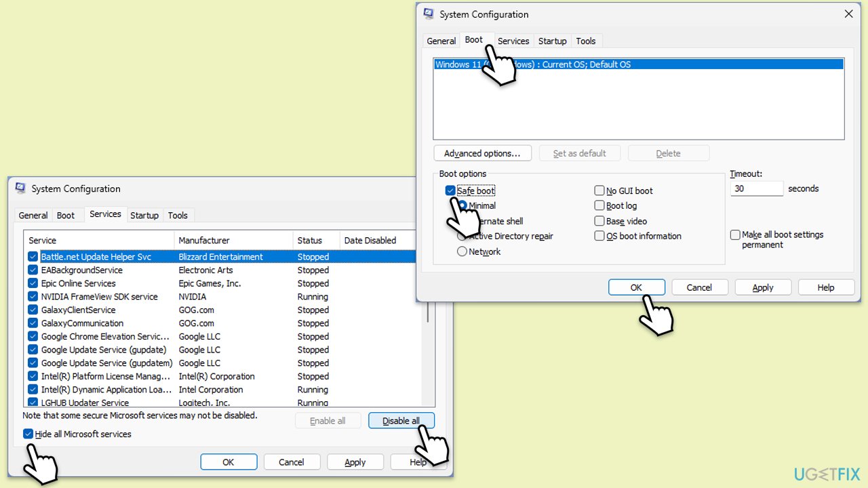Enable Base video option
Image resolution: width=868 pixels, height=488 pixels.
point(599,221)
